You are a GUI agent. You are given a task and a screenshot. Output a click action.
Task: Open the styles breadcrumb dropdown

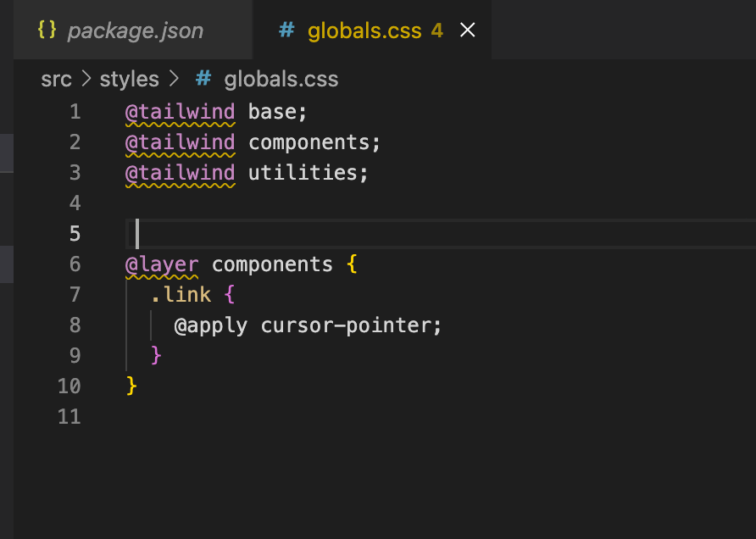click(x=130, y=80)
